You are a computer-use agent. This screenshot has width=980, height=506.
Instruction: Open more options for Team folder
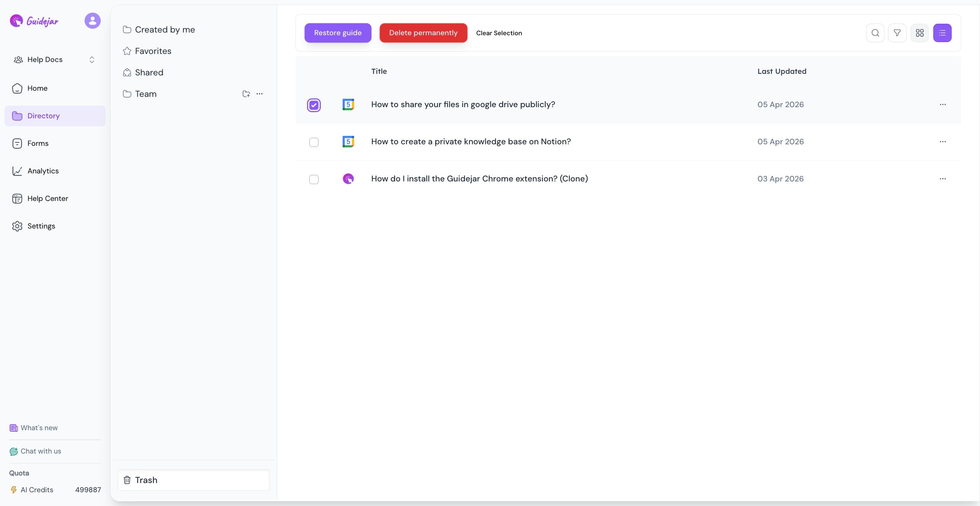coord(260,94)
